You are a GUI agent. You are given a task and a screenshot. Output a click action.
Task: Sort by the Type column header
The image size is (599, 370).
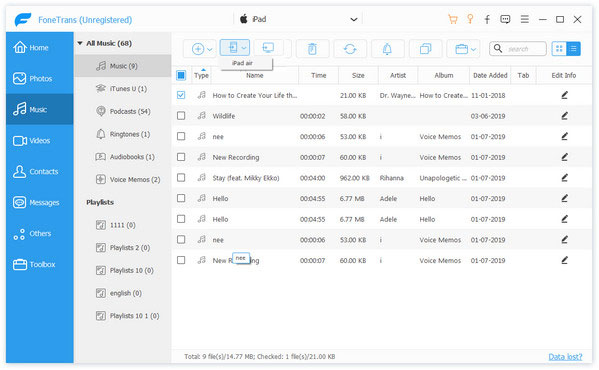point(201,76)
